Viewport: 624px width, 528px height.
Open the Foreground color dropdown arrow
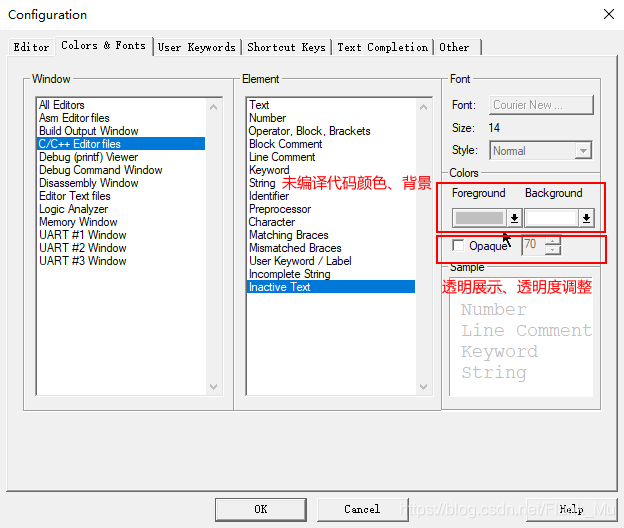pos(514,218)
